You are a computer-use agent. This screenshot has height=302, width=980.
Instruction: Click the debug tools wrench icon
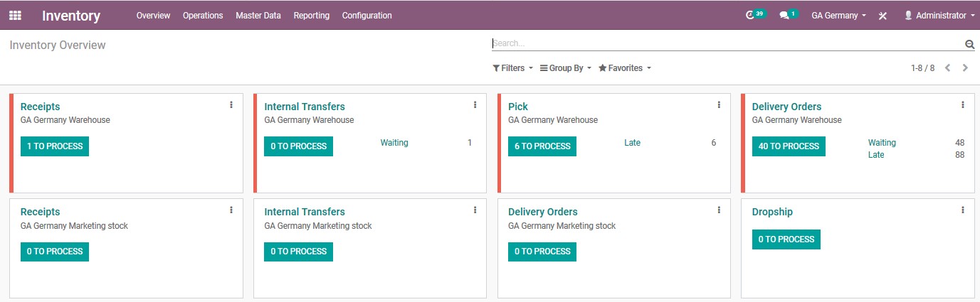click(x=882, y=16)
